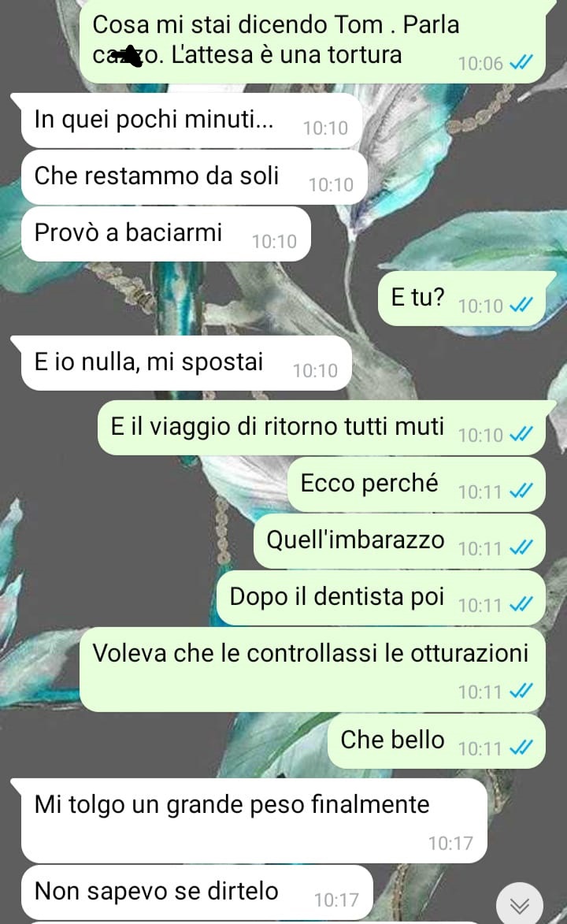
Task: Tap the "Cosa mi stai dicendo Tom" message
Action: click(x=313, y=40)
